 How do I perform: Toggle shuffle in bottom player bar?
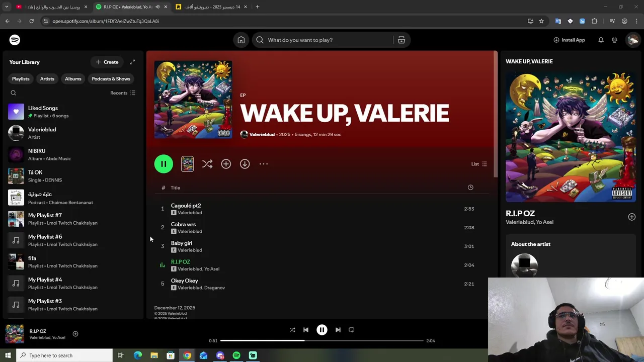tap(292, 330)
